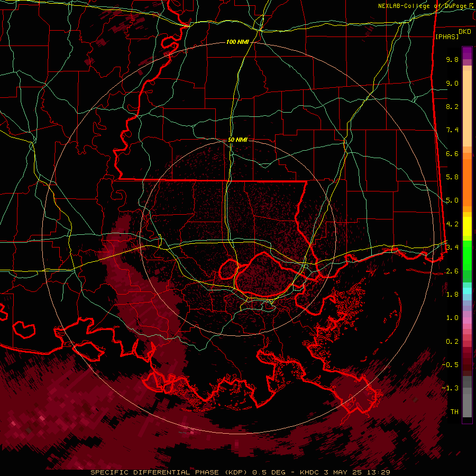Screen dimensions: 476x476
Task: Click the 0.2 value on color scale
Action: (x=452, y=342)
